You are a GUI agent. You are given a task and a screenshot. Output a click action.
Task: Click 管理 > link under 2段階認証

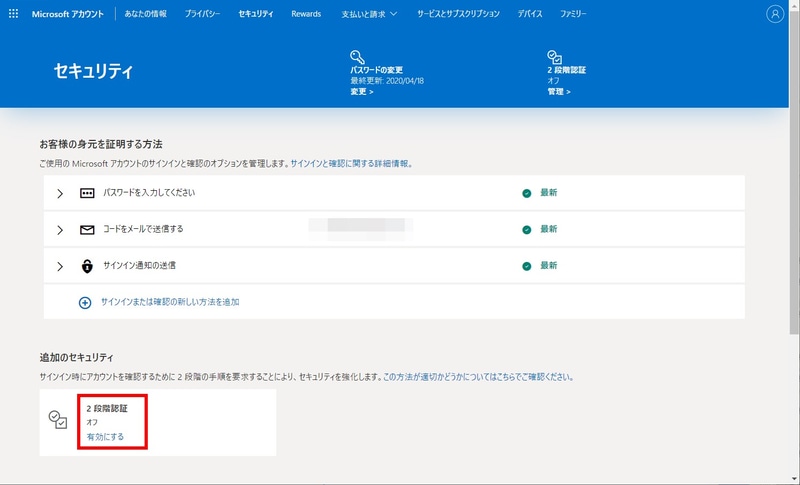tap(559, 92)
